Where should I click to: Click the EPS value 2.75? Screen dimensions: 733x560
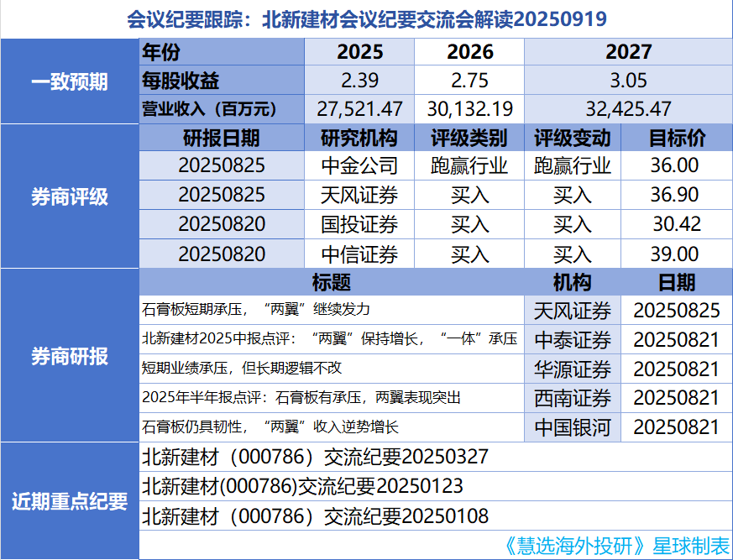[x=469, y=81]
